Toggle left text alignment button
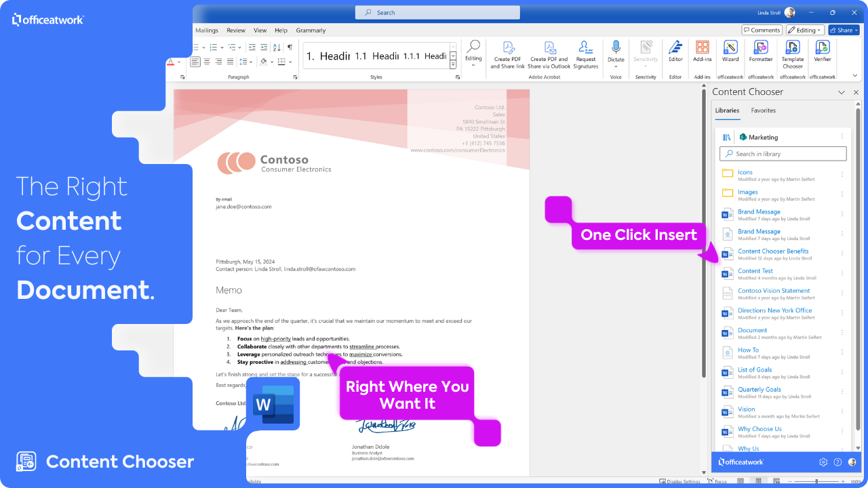The width and height of the screenshot is (868, 488). [x=195, y=62]
